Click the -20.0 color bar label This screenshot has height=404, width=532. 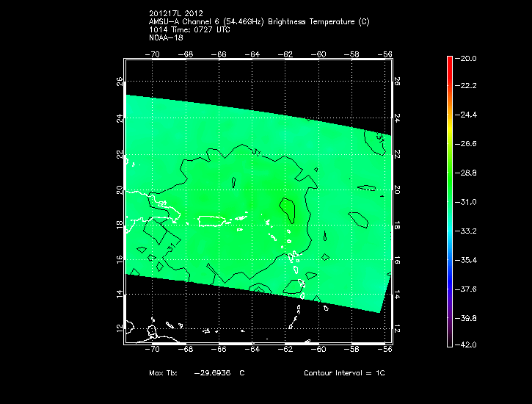click(468, 59)
